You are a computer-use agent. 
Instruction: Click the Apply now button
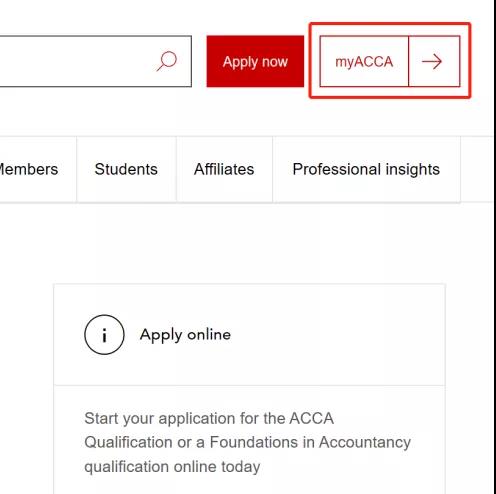pos(255,61)
